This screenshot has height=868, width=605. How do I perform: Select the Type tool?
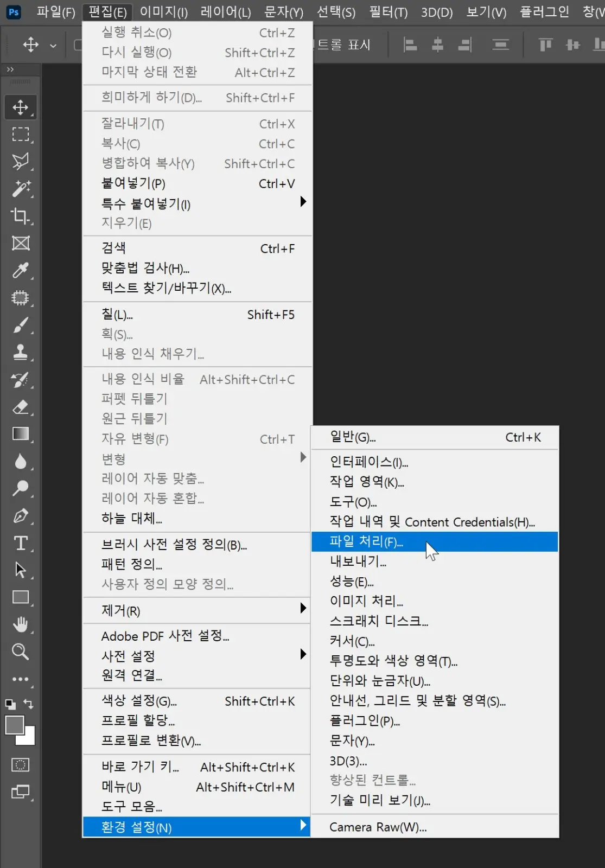click(x=21, y=543)
